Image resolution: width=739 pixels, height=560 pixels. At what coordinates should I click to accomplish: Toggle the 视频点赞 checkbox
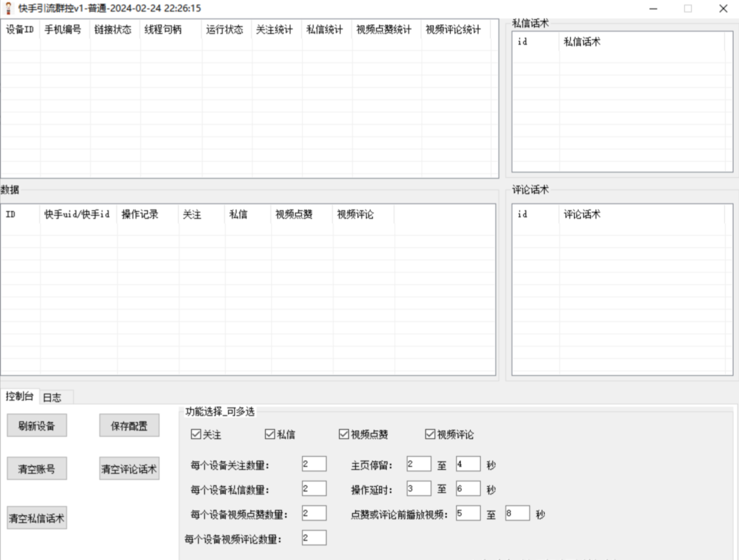pos(344,434)
